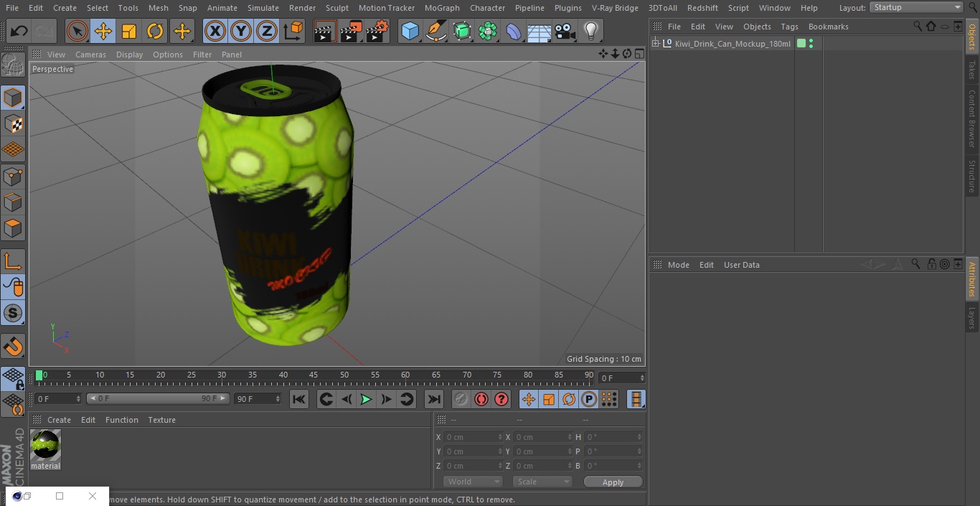Switch the coordinate system icon
Image resolution: width=980 pixels, height=506 pixels.
293,32
